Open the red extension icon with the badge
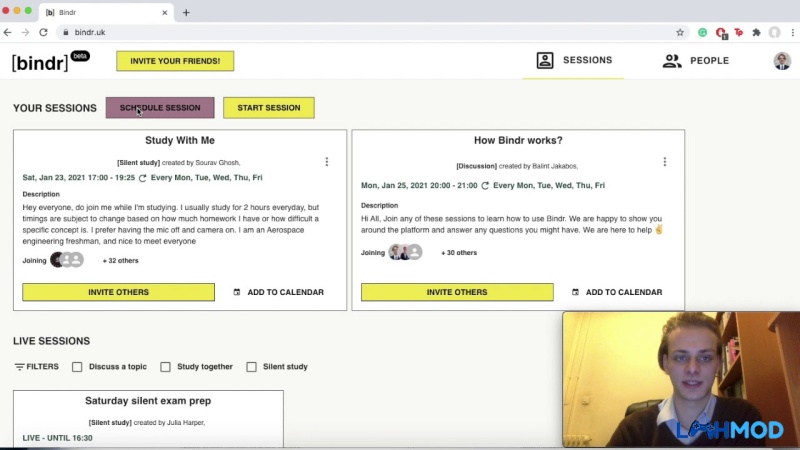Image resolution: width=800 pixels, height=450 pixels. (x=720, y=33)
